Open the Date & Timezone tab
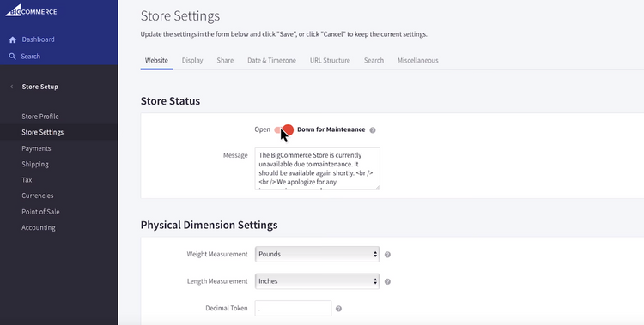Viewport: 644px width, 325px height. click(x=271, y=60)
